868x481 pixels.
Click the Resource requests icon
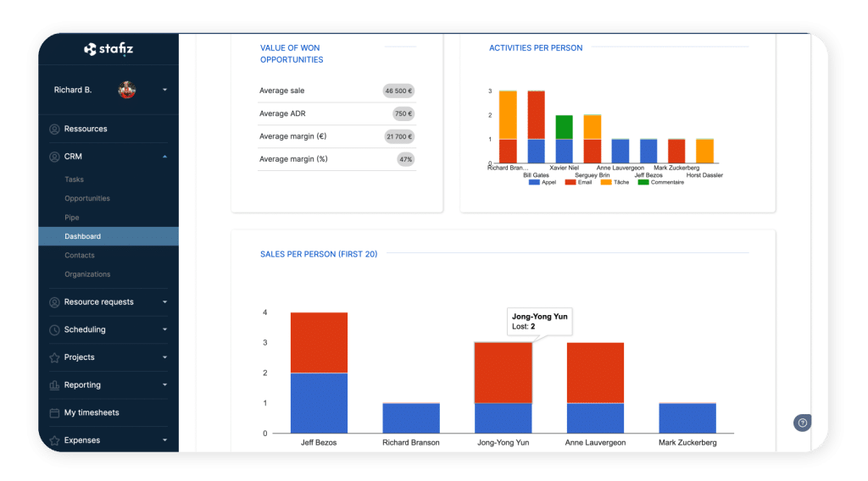tap(54, 302)
